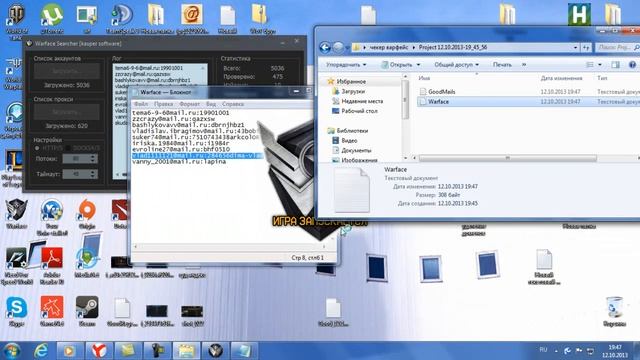The width and height of the screenshot is (640, 360).
Task: Show more toolbar commands with » chevron
Action: [524, 64]
